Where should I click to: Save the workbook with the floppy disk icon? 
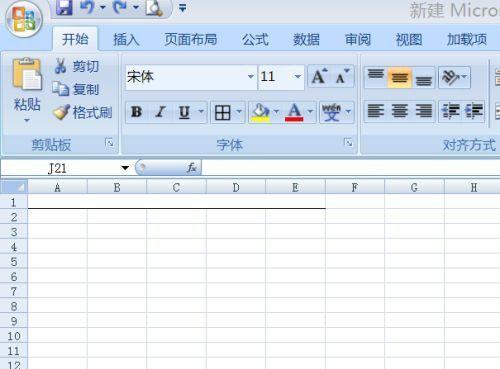(x=64, y=7)
